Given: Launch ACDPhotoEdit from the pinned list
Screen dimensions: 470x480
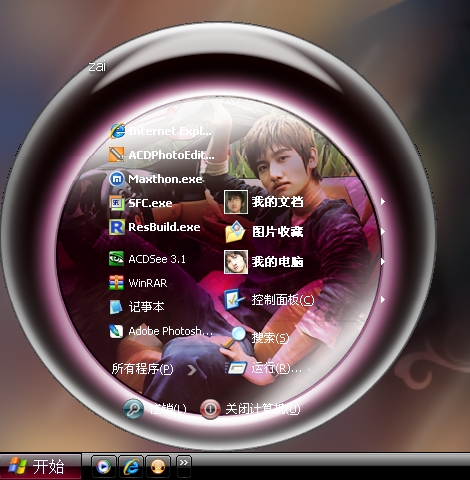Looking at the screenshot, I should click(162, 155).
